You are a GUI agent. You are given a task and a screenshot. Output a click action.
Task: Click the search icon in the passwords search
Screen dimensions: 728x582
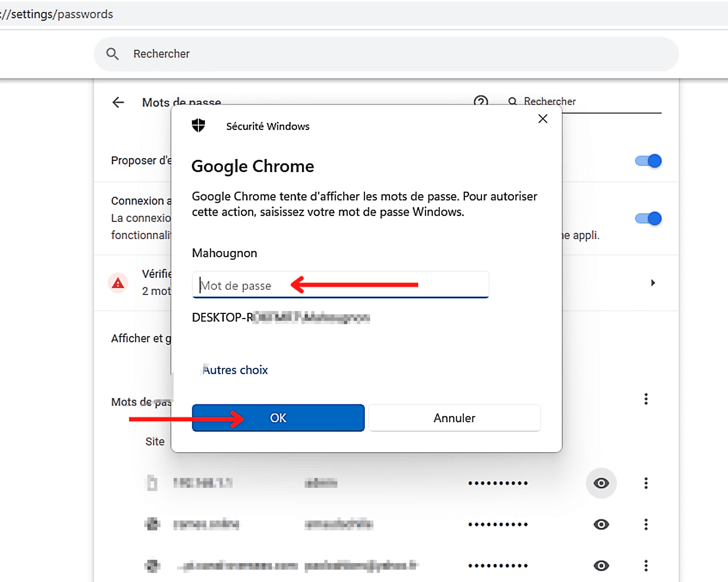513,101
